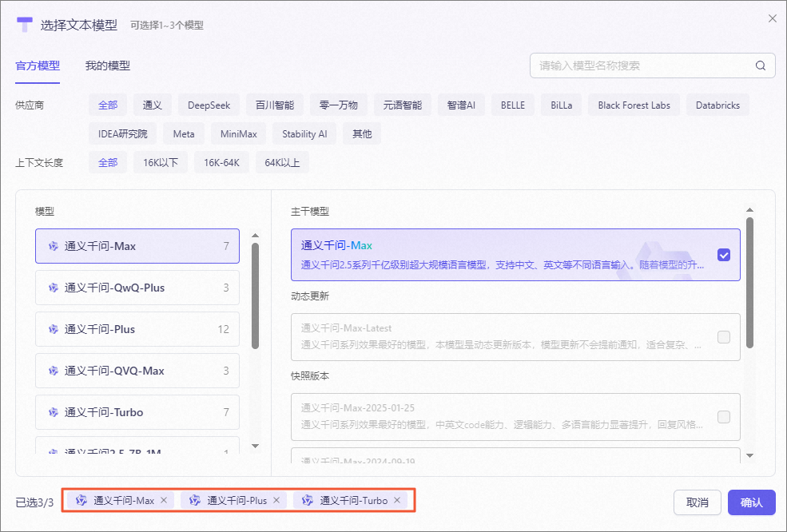Uncheck the 通义千问-Max main model checkbox

[724, 255]
